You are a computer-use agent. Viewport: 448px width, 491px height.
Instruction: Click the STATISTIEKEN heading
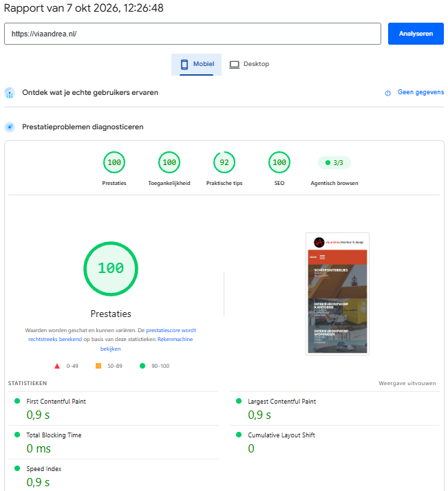(28, 383)
